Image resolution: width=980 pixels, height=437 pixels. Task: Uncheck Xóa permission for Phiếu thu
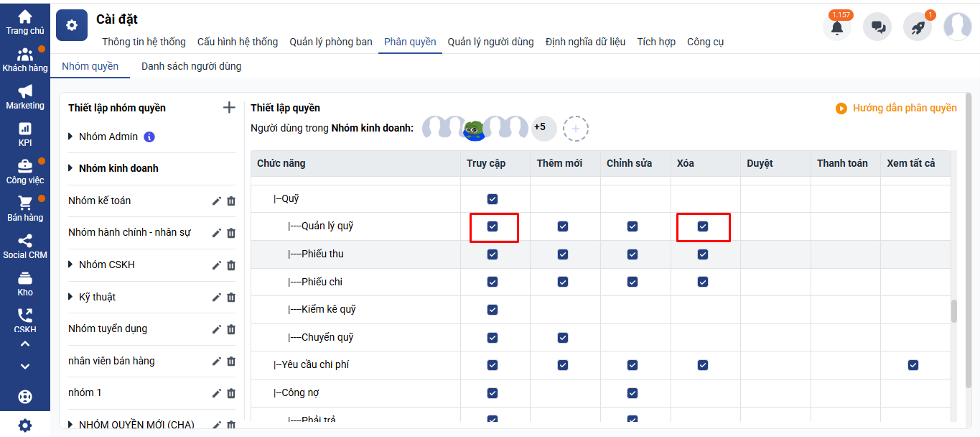point(703,254)
